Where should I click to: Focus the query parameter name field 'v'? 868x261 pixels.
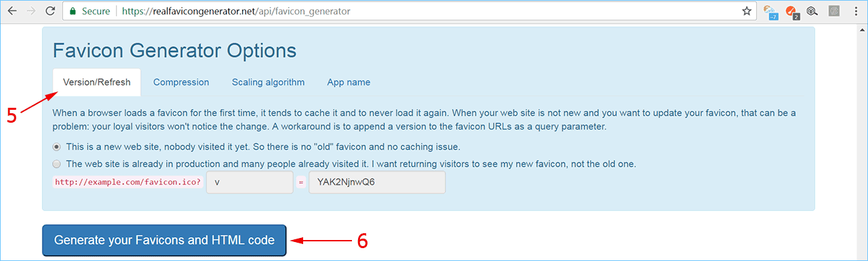point(250,182)
